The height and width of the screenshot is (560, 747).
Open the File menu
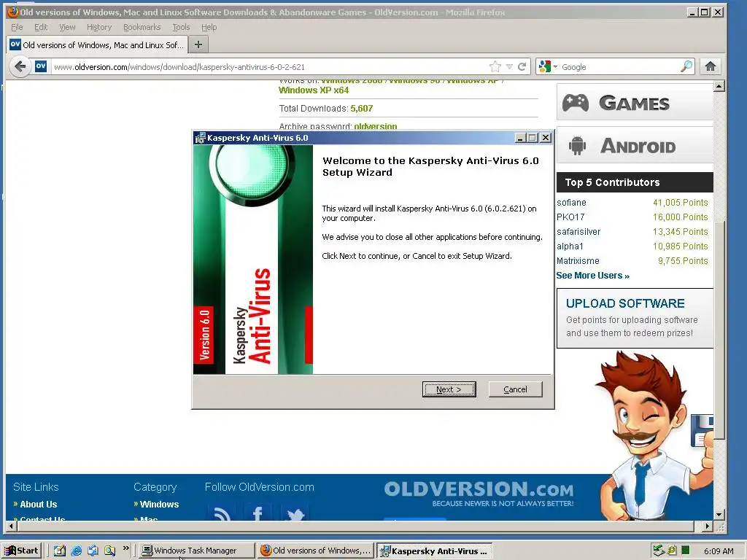pos(17,27)
